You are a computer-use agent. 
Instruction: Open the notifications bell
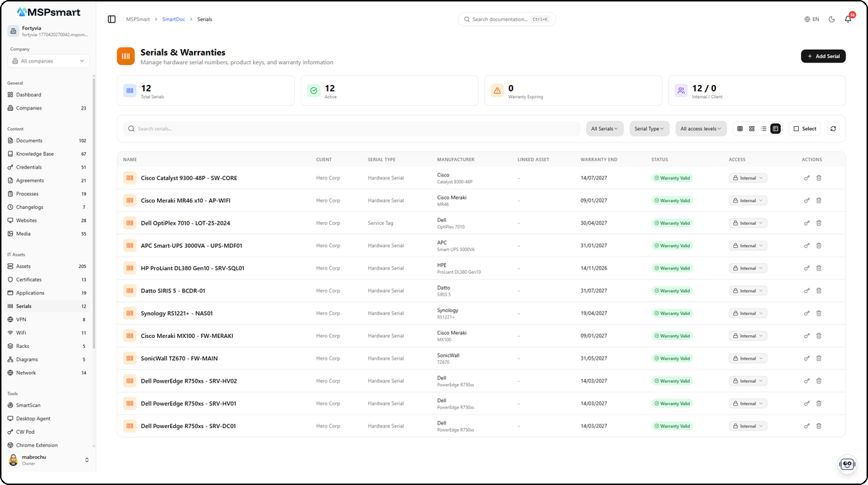[x=848, y=19]
